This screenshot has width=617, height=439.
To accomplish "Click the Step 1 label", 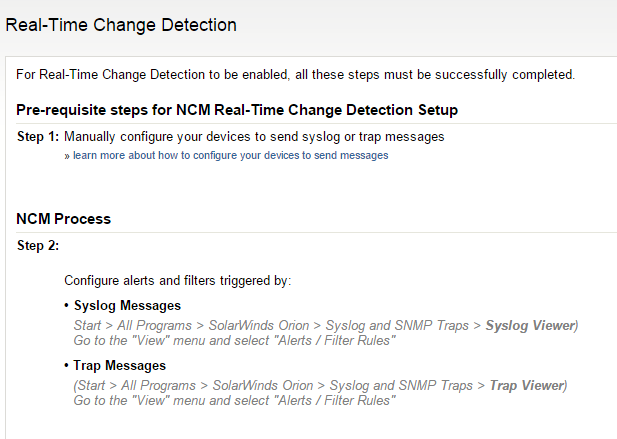I will [x=38, y=136].
